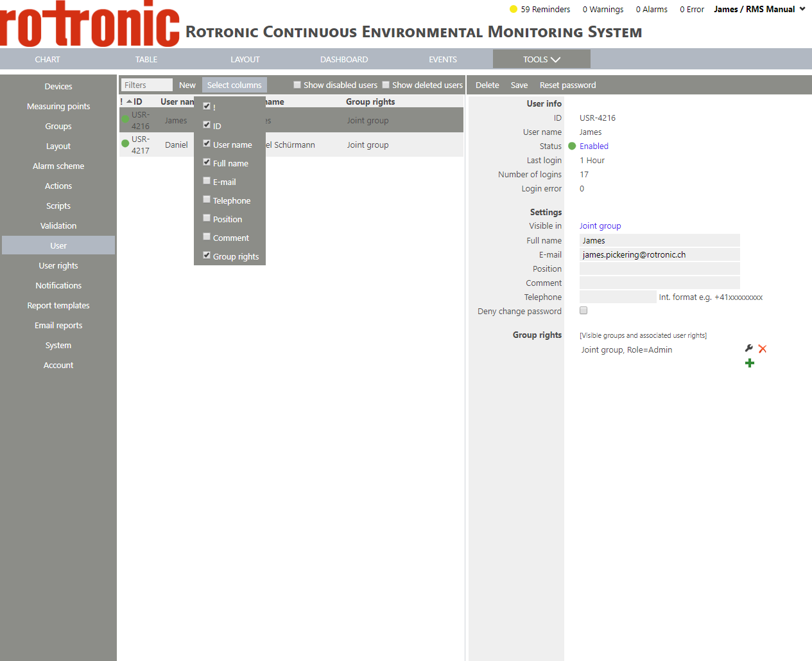Toggle the Group rights column checkbox
812x661 pixels.
[207, 255]
